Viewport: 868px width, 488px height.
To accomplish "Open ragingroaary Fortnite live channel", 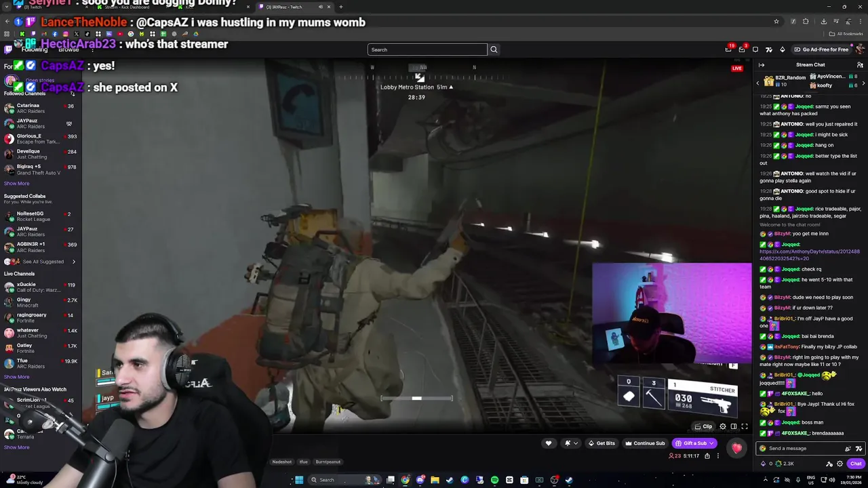I will [x=41, y=318].
